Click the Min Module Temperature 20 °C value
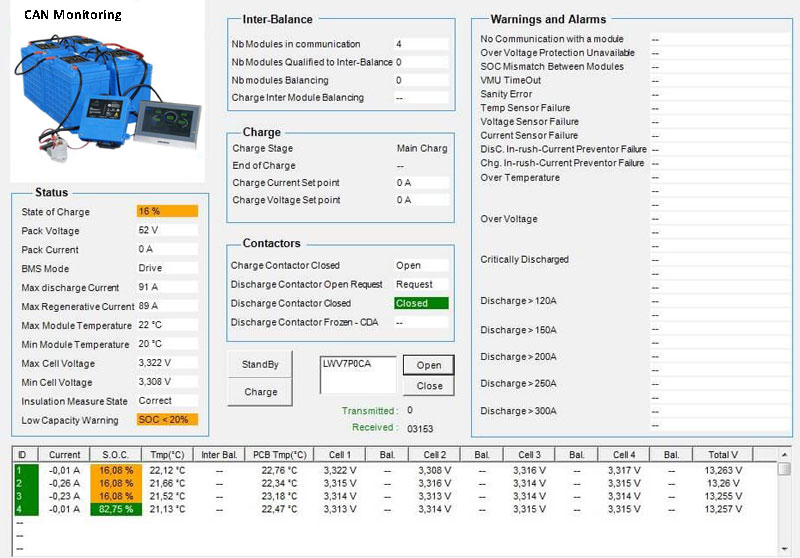The width and height of the screenshot is (800, 558). click(x=167, y=344)
